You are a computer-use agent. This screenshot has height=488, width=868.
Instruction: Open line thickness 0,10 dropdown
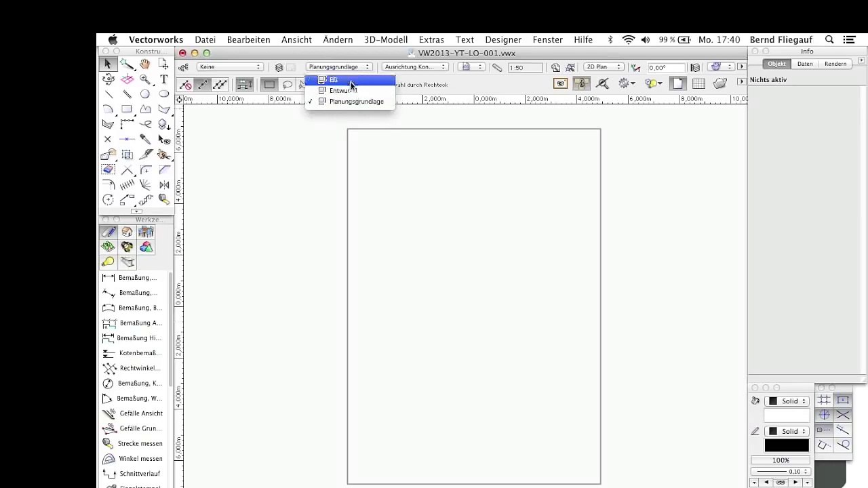click(780, 471)
